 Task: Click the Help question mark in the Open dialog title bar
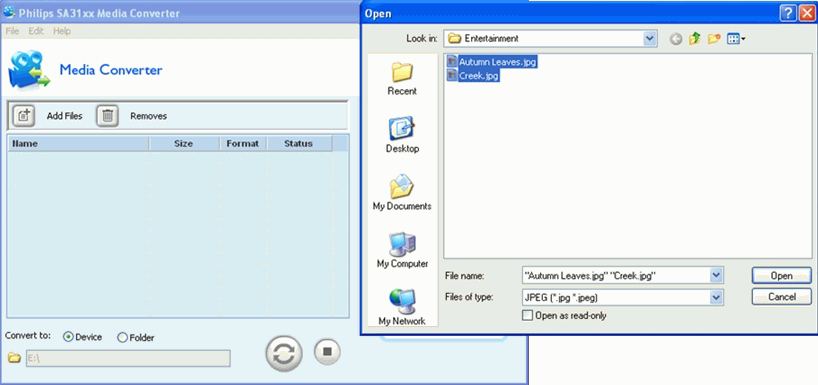788,14
